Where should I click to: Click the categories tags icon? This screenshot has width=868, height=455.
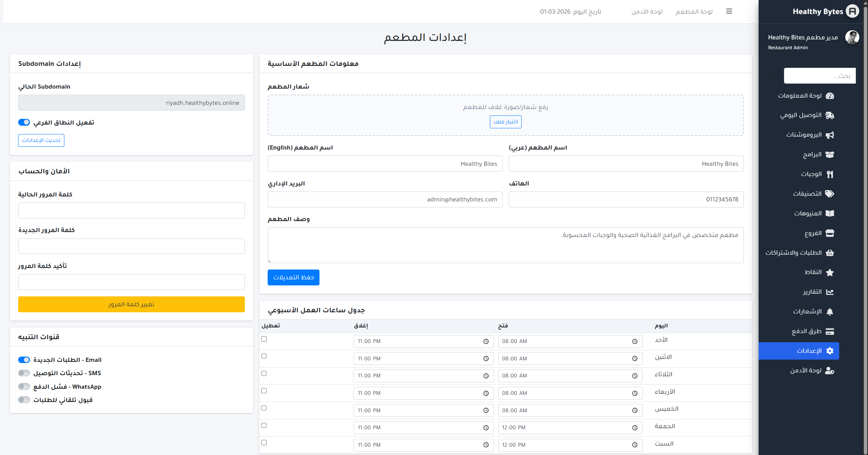pyautogui.click(x=829, y=194)
